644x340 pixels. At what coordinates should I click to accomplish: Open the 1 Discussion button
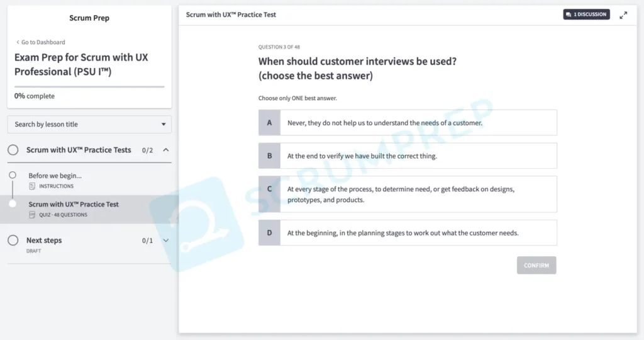click(x=586, y=14)
